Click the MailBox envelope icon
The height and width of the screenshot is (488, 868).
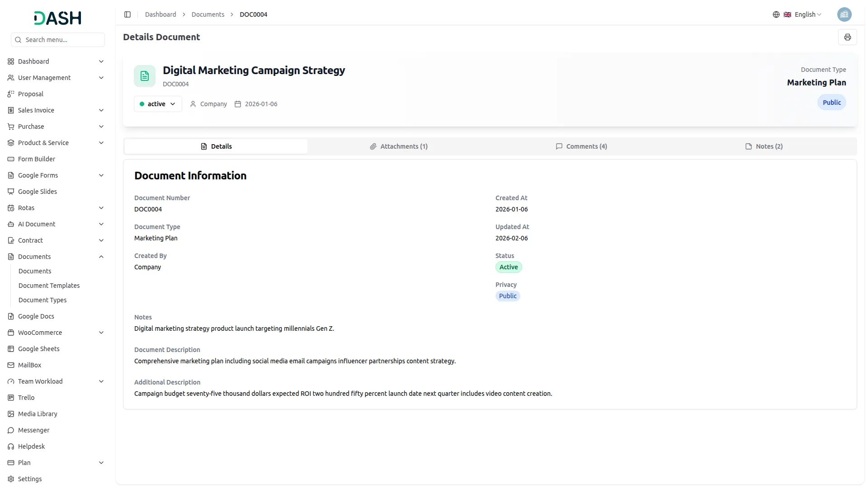11,365
